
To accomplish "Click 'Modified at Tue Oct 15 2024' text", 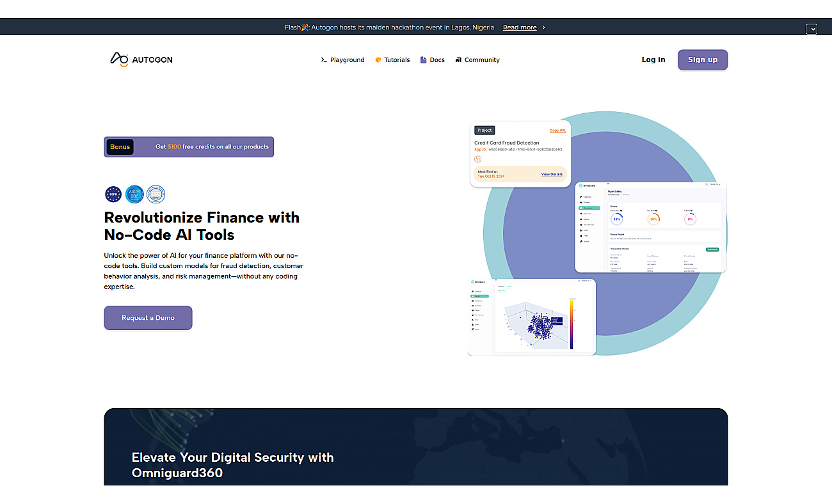I will click(x=491, y=174).
